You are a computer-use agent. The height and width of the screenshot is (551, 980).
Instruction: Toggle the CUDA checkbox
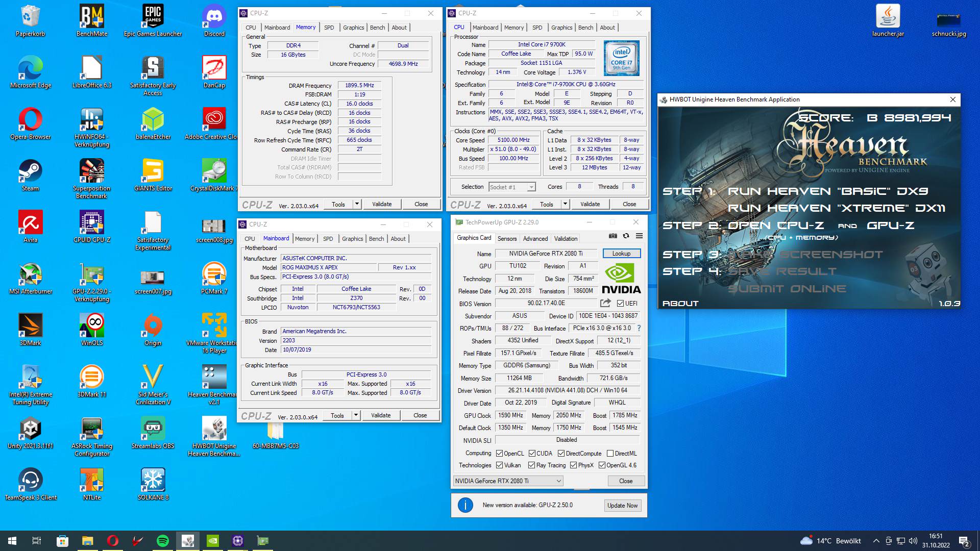pos(532,453)
